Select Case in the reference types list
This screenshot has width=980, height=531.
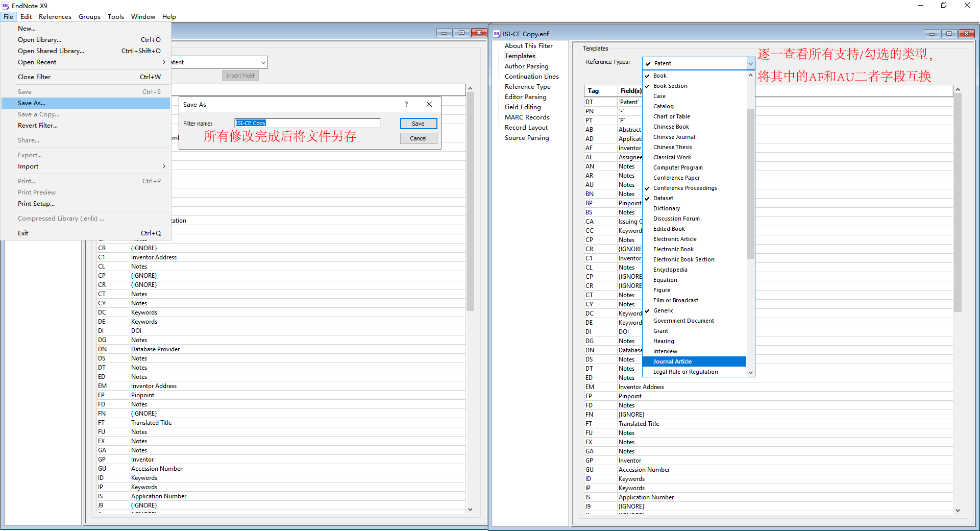(694, 96)
